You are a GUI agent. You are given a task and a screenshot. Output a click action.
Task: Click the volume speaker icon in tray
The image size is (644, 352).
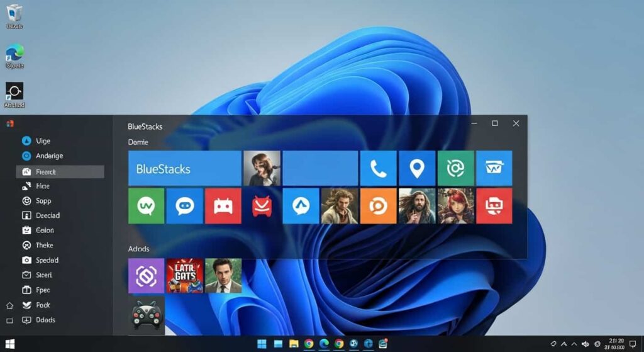point(586,344)
